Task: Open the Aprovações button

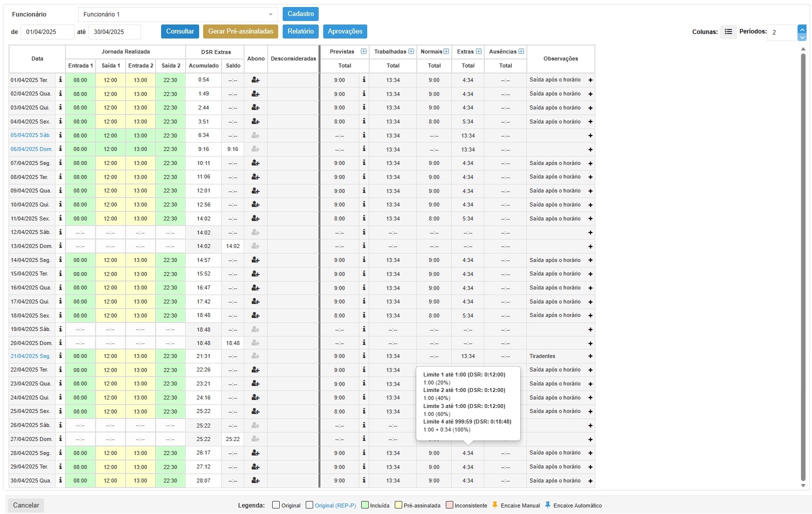Action: pyautogui.click(x=345, y=31)
